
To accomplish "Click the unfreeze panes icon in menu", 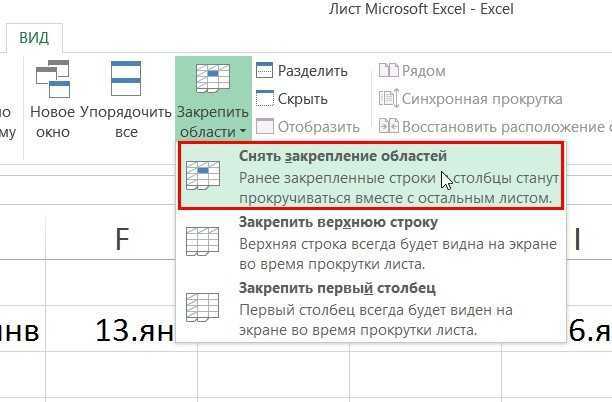I will click(205, 176).
